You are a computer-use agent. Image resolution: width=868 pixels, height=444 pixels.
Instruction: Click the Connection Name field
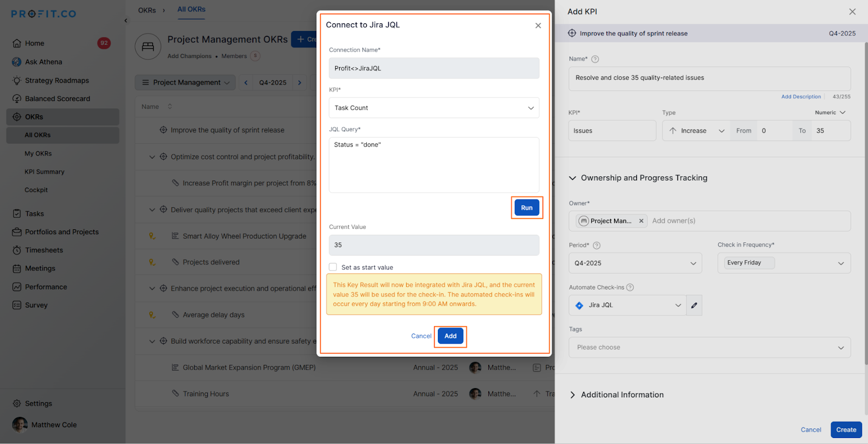pos(434,68)
